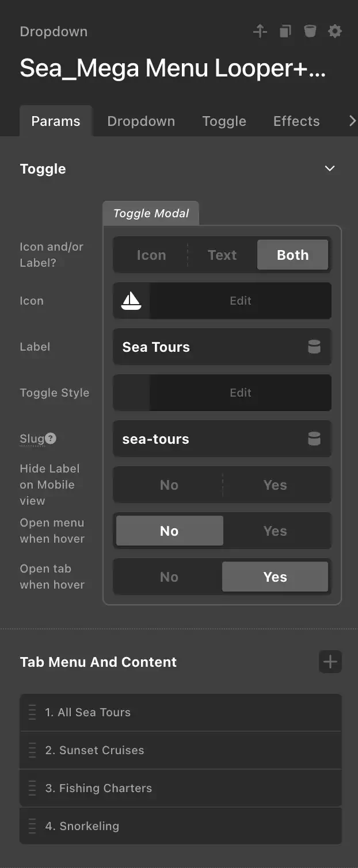
Task: Set Open tab when hover to No
Action: coord(169,577)
